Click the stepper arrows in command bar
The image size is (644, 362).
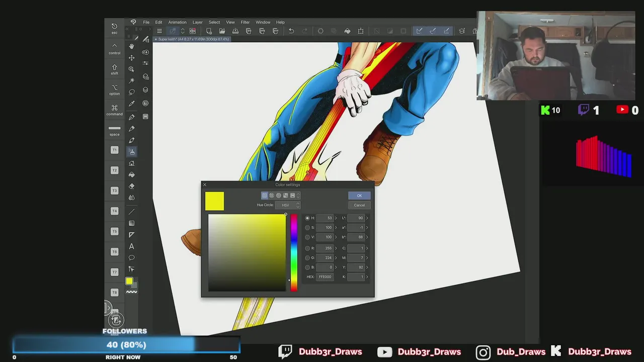point(183,31)
